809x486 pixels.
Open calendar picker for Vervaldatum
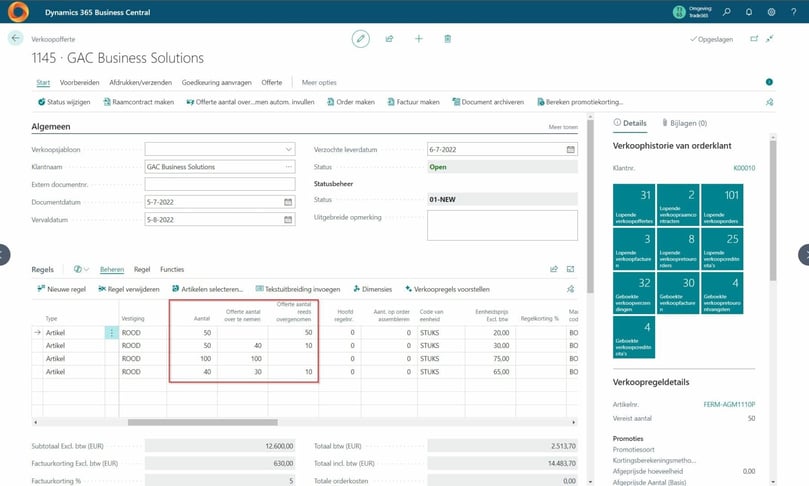click(x=288, y=220)
